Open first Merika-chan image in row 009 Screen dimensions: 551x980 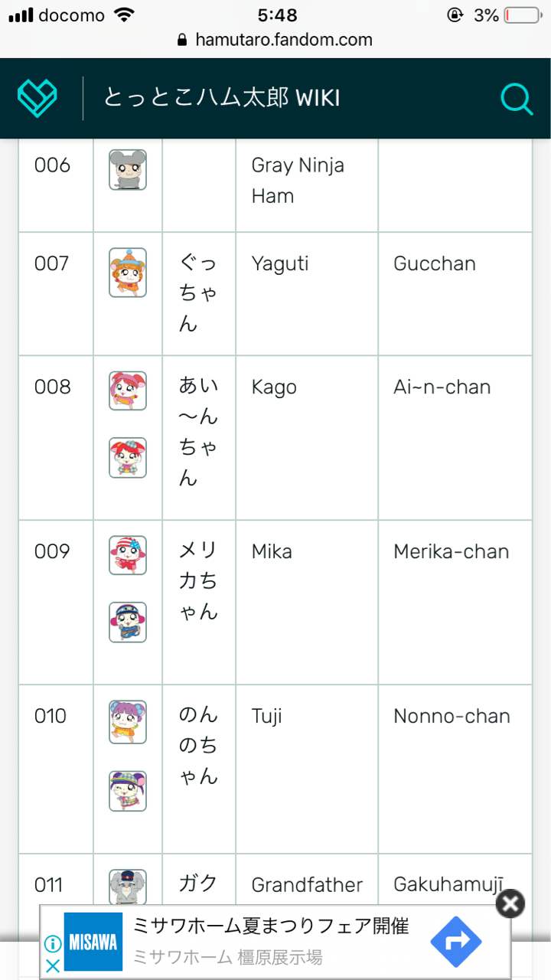click(x=128, y=555)
